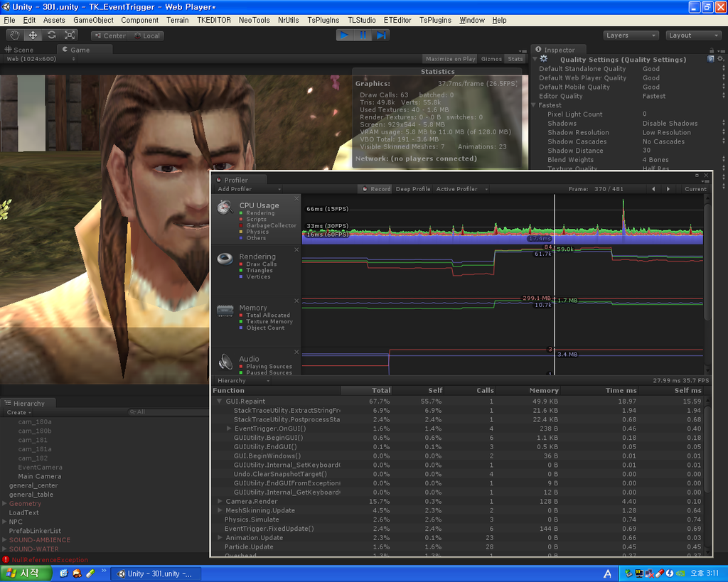Viewport: 728px width, 582px height.
Task: Toggle the Stats overlay button
Action: point(515,59)
